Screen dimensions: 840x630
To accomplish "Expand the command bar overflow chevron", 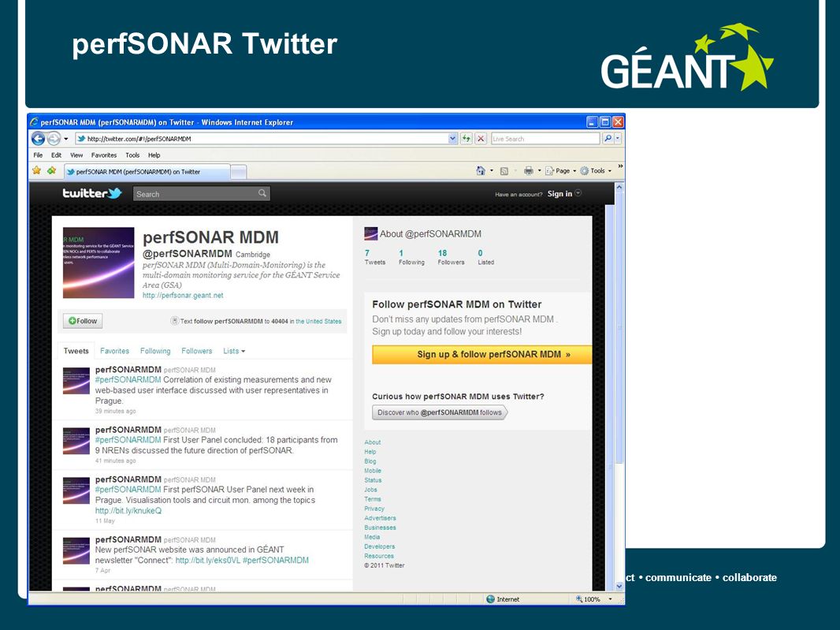I will [x=620, y=166].
